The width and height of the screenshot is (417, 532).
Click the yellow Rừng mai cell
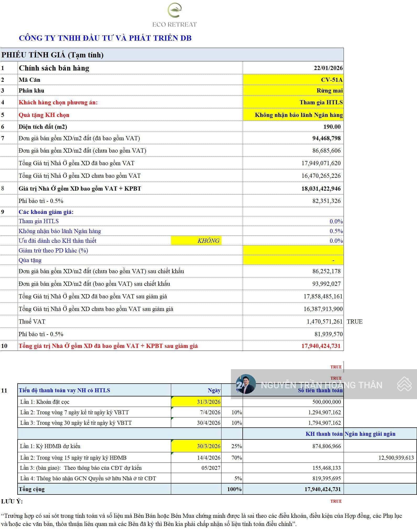coord(293,90)
